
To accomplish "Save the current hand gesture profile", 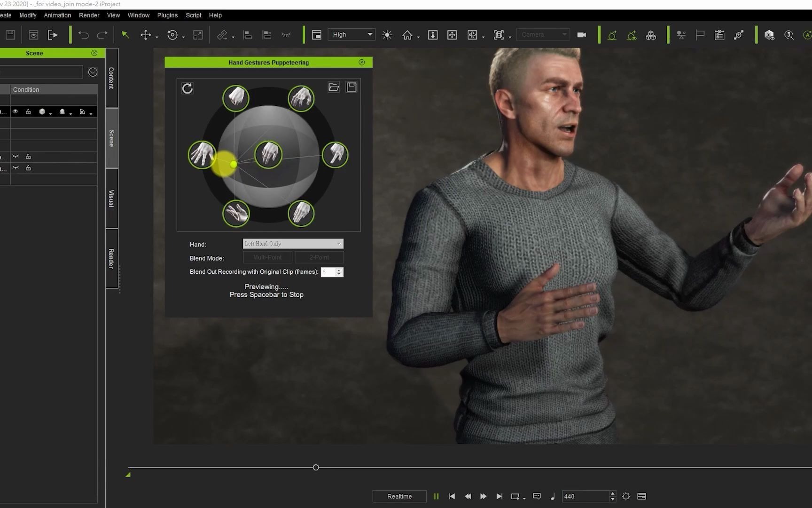I will point(351,87).
